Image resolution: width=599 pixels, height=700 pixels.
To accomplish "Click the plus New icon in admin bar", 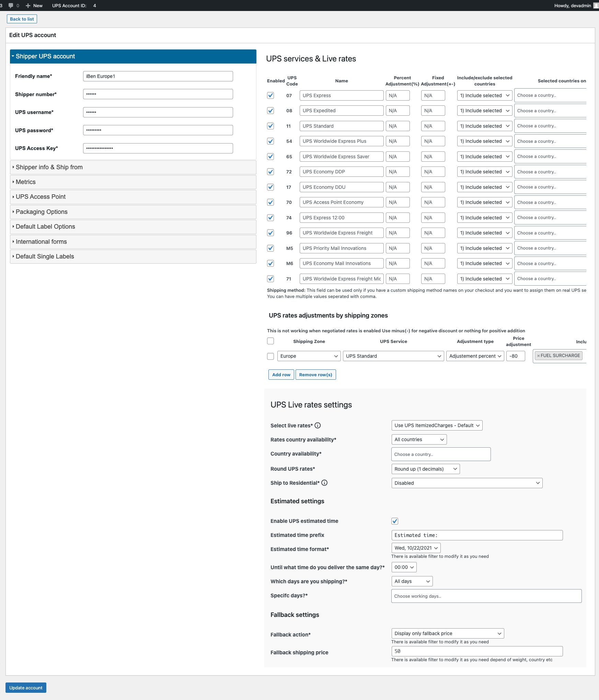I will click(x=28, y=5).
